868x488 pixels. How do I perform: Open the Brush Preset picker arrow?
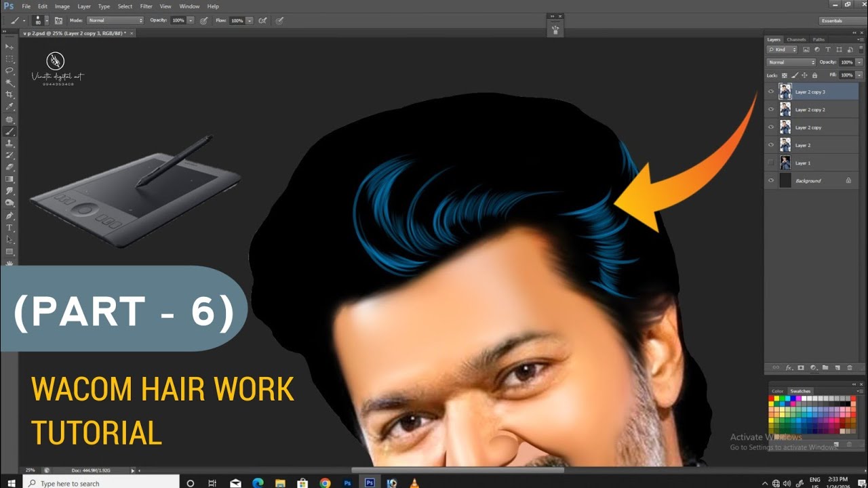(x=47, y=20)
